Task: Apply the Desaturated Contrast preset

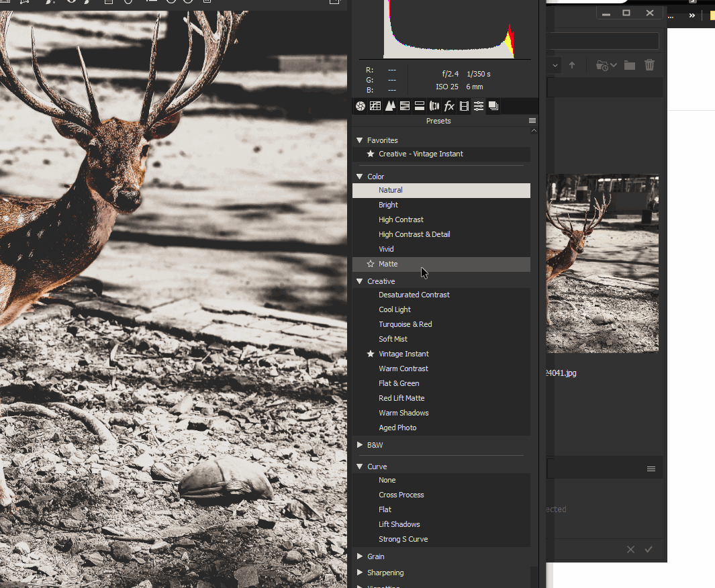Action: tap(441, 295)
